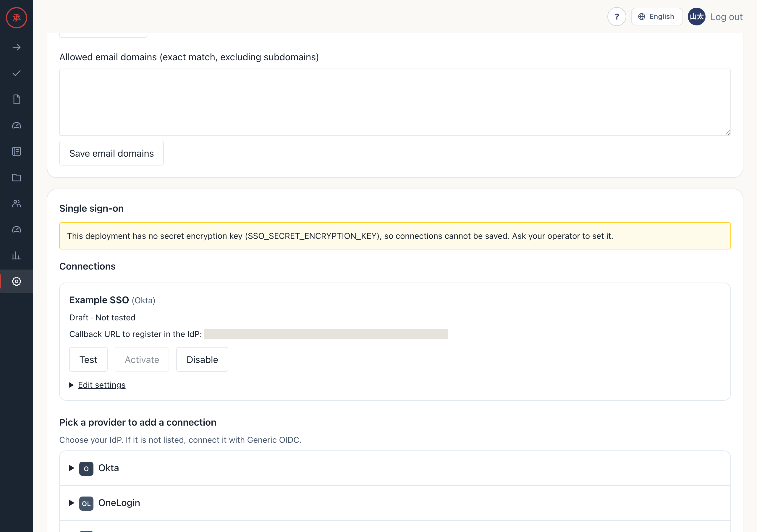Open the English language selector
The height and width of the screenshot is (532, 757).
(x=656, y=17)
